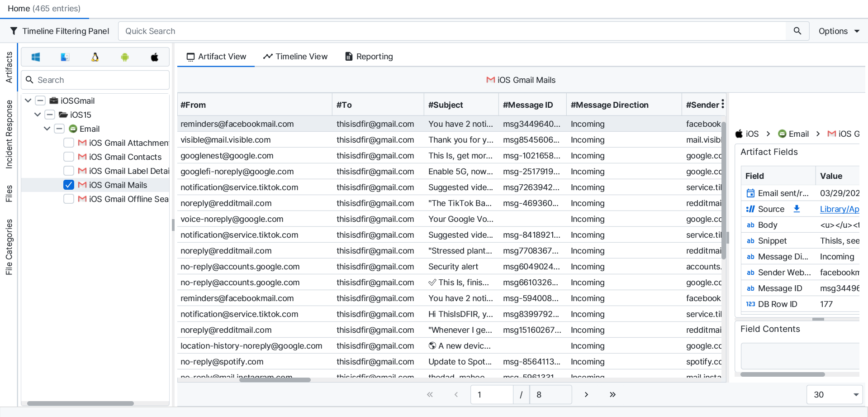This screenshot has height=417, width=868.
Task: Open the Library/Ap source link
Action: [839, 209]
